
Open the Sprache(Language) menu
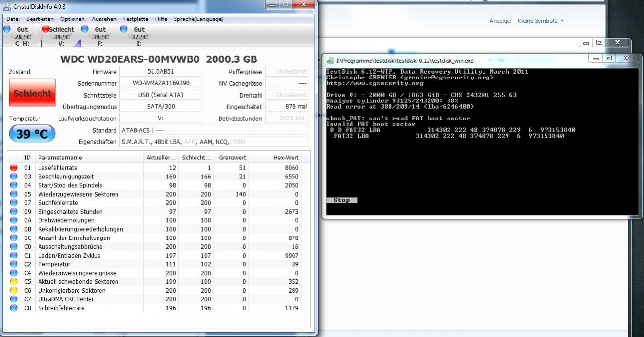pyautogui.click(x=198, y=19)
